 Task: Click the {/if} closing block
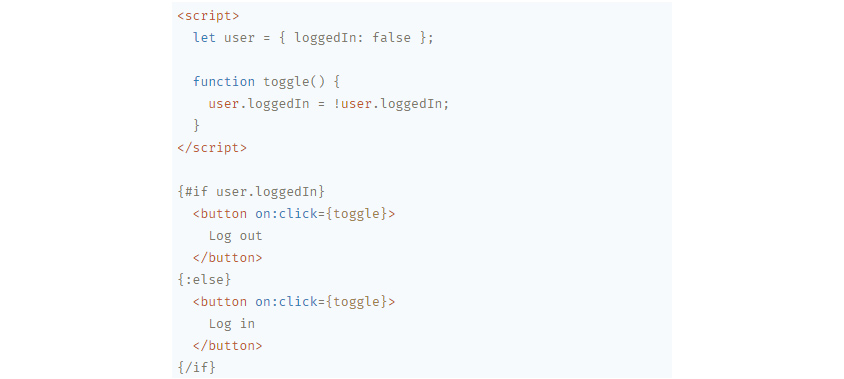tap(196, 368)
